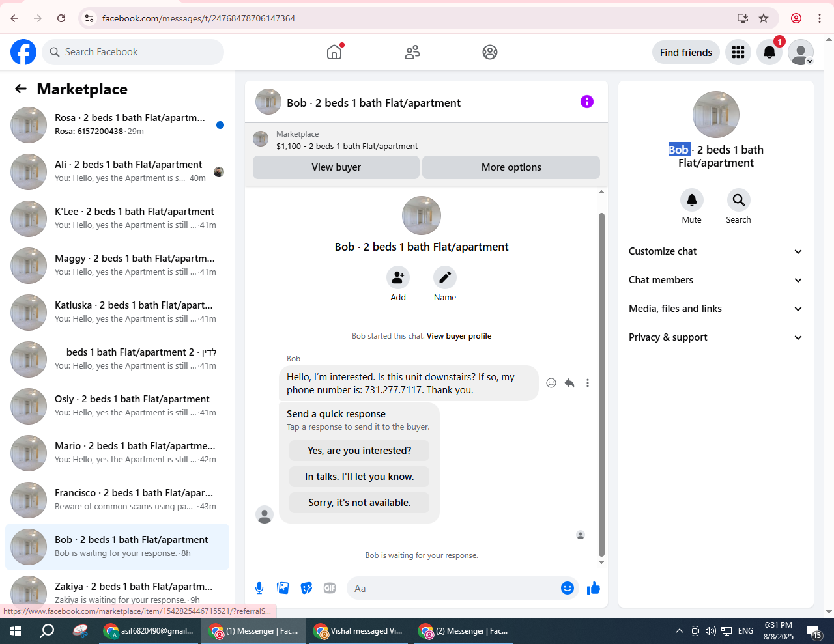Open the Chrome profile icon in toolbar
Image resolution: width=834 pixels, height=644 pixels.
[x=796, y=18]
